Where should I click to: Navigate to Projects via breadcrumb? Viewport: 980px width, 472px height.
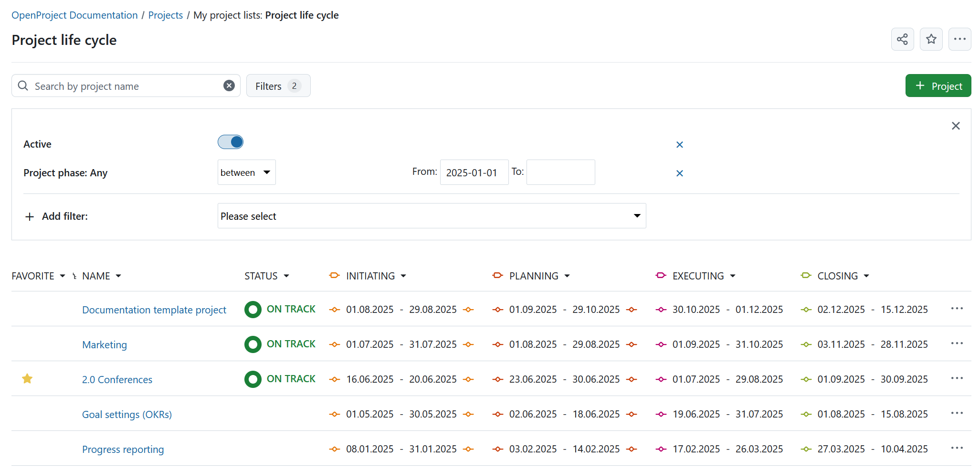click(165, 15)
